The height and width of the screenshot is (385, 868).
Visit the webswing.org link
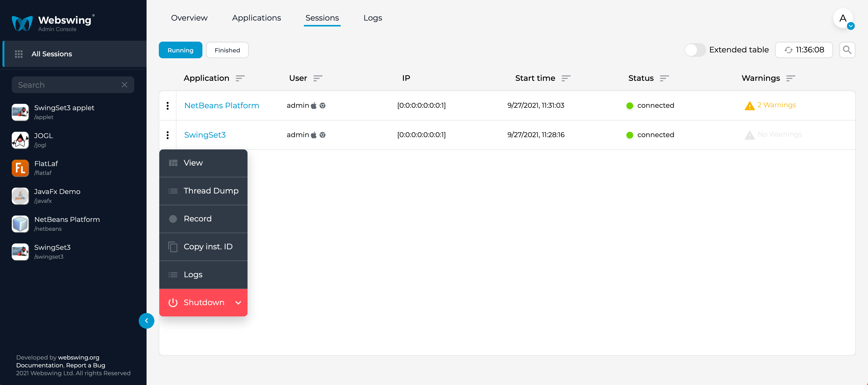(78, 357)
